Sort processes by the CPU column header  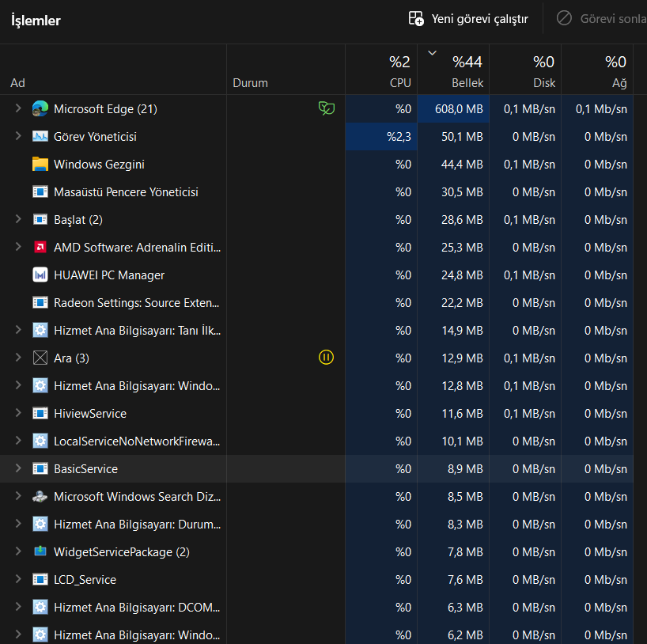[x=381, y=70]
